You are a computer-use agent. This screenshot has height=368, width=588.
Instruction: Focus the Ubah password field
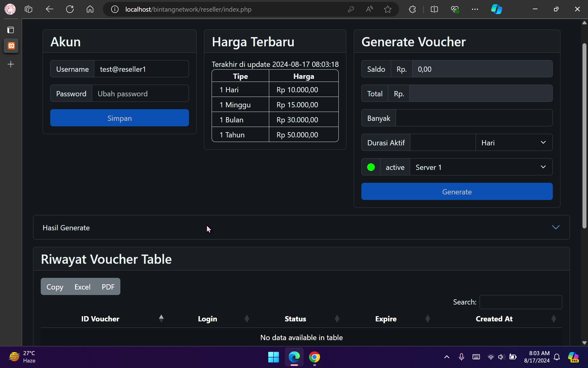point(140,94)
